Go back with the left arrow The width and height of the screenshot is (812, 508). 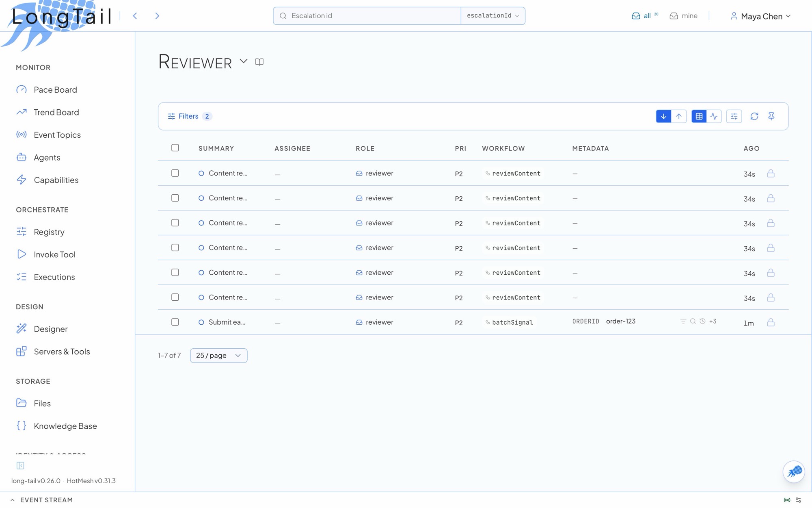click(135, 16)
